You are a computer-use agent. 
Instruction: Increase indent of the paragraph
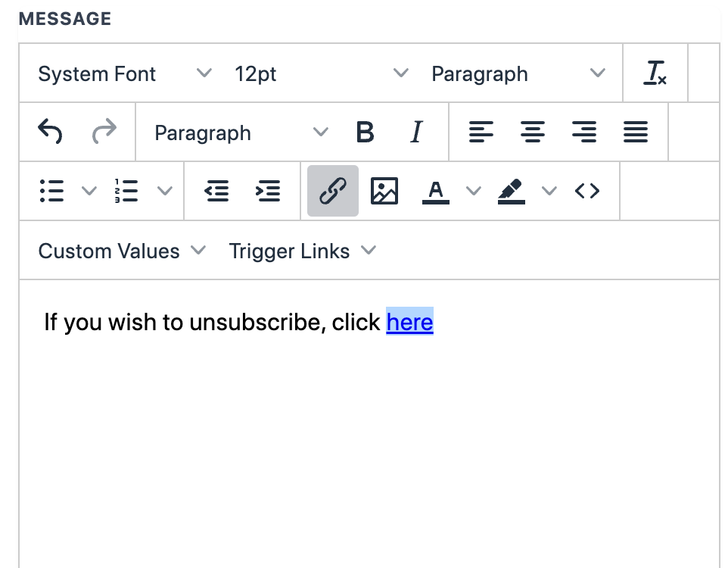coord(269,191)
